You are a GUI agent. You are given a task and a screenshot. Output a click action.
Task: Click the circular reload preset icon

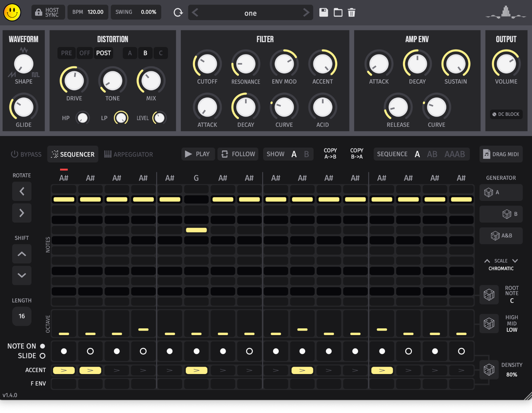pyautogui.click(x=178, y=12)
